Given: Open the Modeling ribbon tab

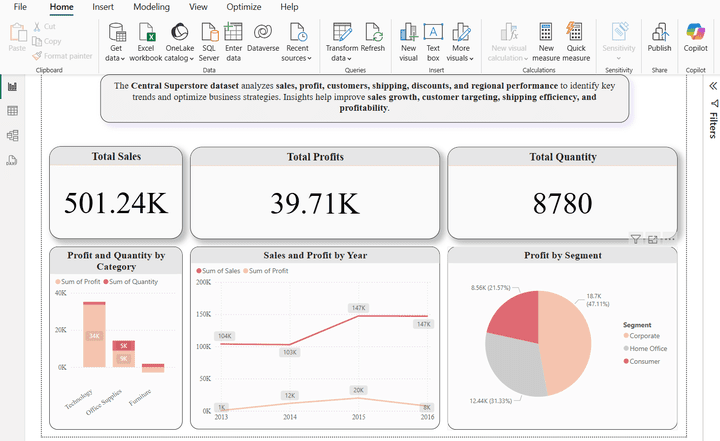Looking at the screenshot, I should [x=151, y=7].
